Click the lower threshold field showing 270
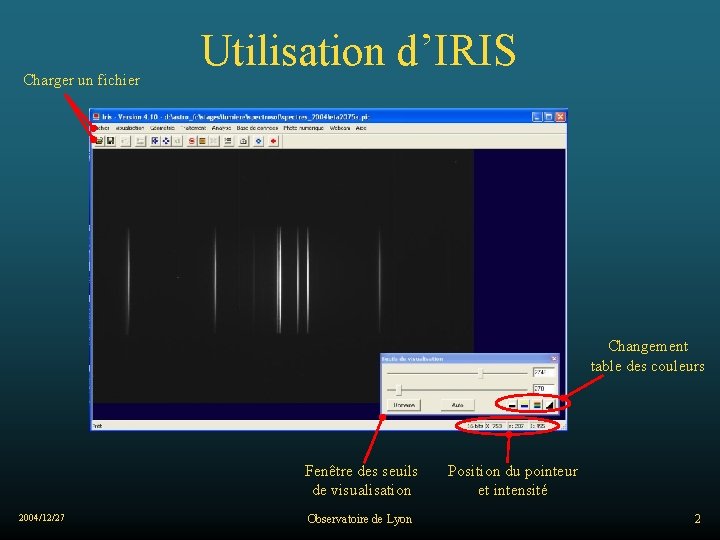The height and width of the screenshot is (540, 720). click(x=544, y=388)
